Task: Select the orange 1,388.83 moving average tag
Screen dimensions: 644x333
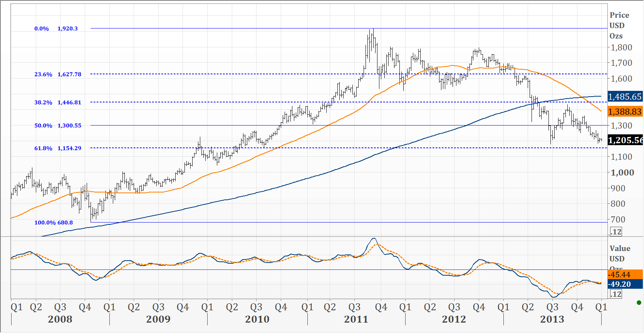Action: click(625, 112)
